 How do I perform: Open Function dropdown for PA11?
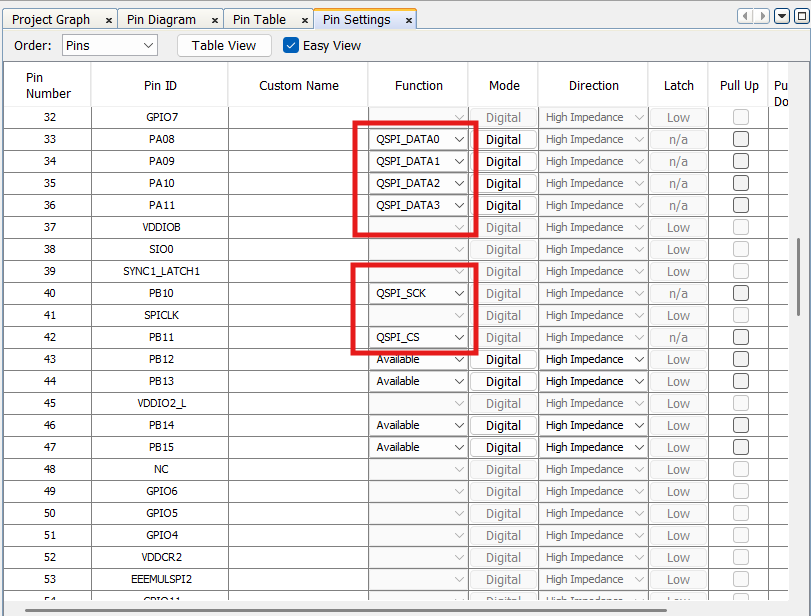(418, 205)
